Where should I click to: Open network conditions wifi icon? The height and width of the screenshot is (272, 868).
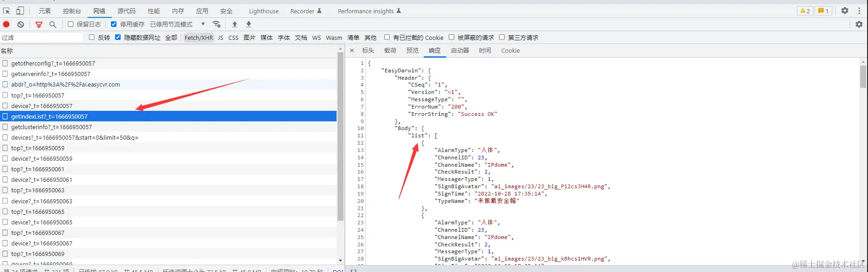[x=217, y=24]
